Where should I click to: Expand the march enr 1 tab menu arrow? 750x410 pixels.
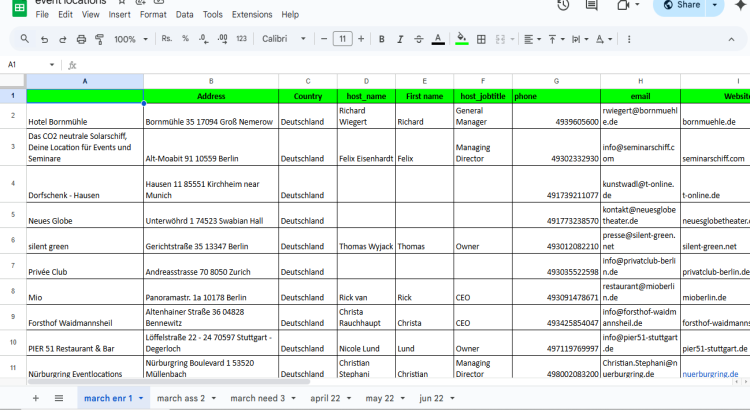tap(140, 398)
